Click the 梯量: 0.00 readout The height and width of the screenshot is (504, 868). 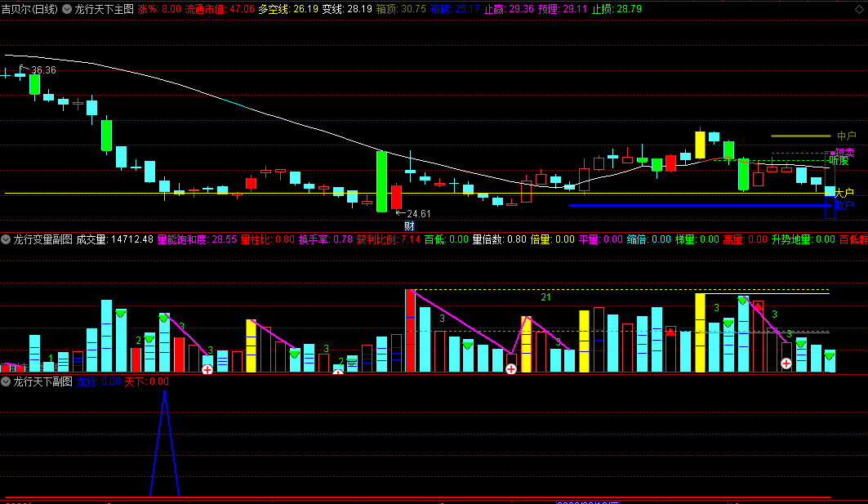[x=697, y=239]
